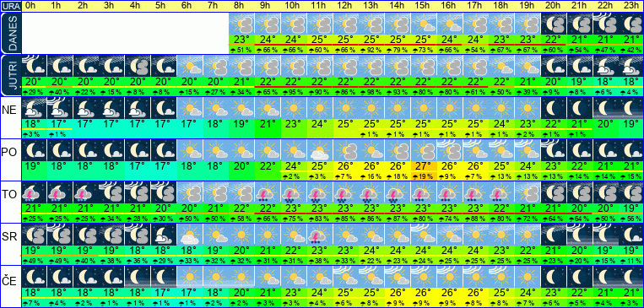
Task: Click the 98% precipitation value in JUTRI row
Action: (x=371, y=92)
